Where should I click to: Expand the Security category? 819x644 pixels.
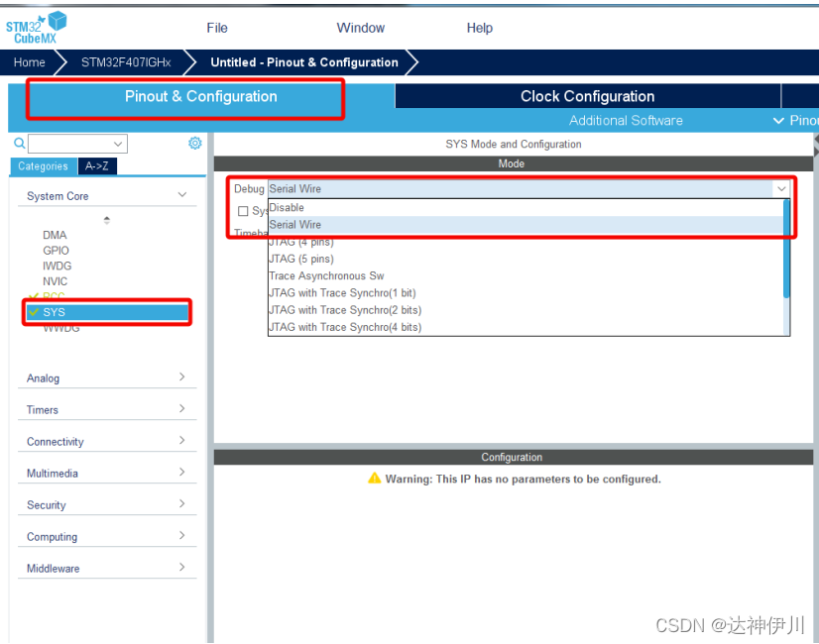tap(181, 503)
